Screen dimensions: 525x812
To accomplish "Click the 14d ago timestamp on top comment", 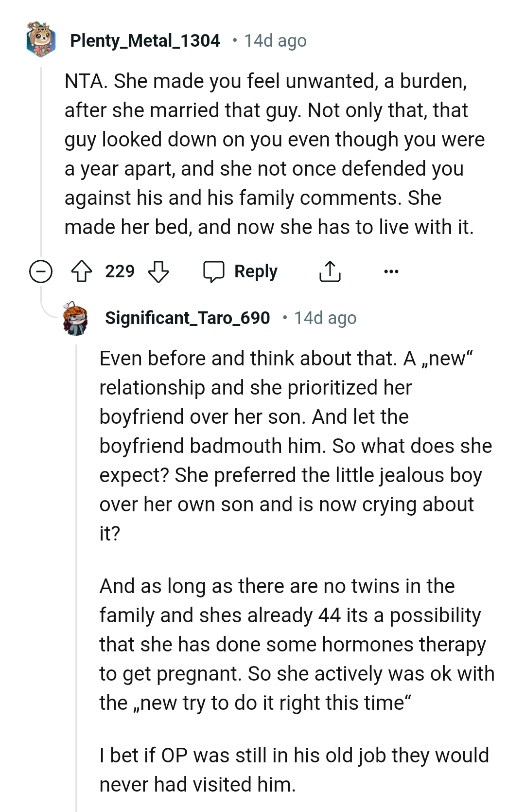I will pos(275,41).
